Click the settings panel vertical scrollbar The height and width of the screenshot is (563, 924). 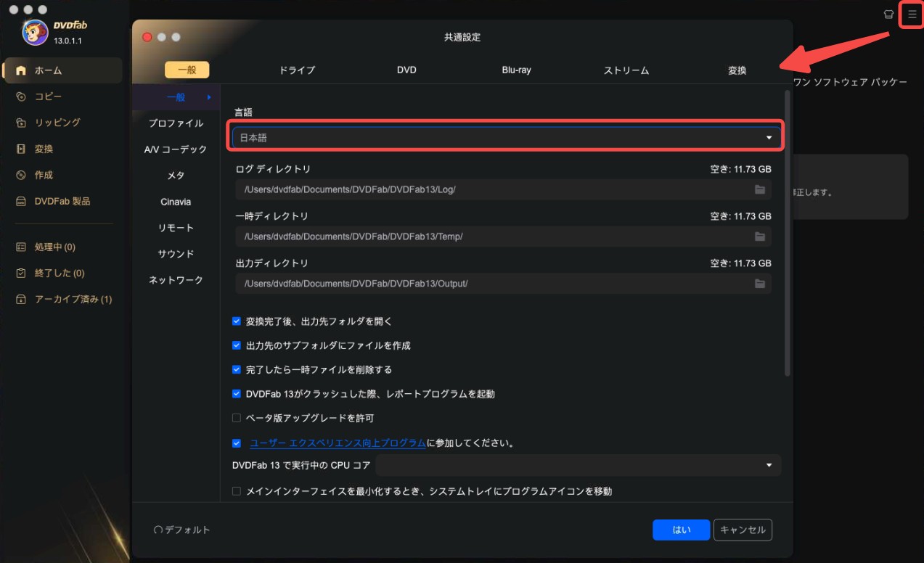tap(788, 232)
